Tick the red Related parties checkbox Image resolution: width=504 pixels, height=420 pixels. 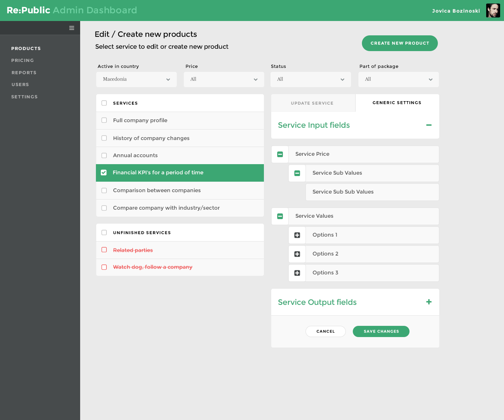[x=104, y=250]
